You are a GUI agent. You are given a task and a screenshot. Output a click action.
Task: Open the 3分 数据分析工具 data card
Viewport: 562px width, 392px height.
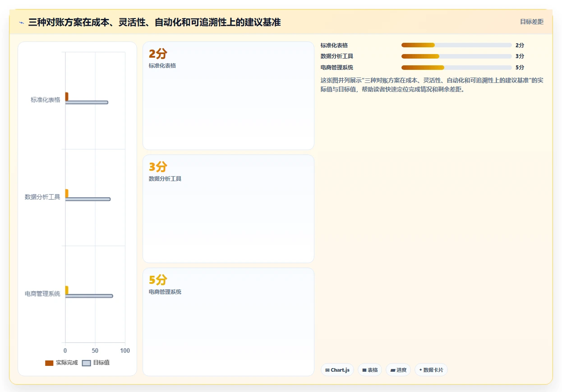[x=228, y=209]
